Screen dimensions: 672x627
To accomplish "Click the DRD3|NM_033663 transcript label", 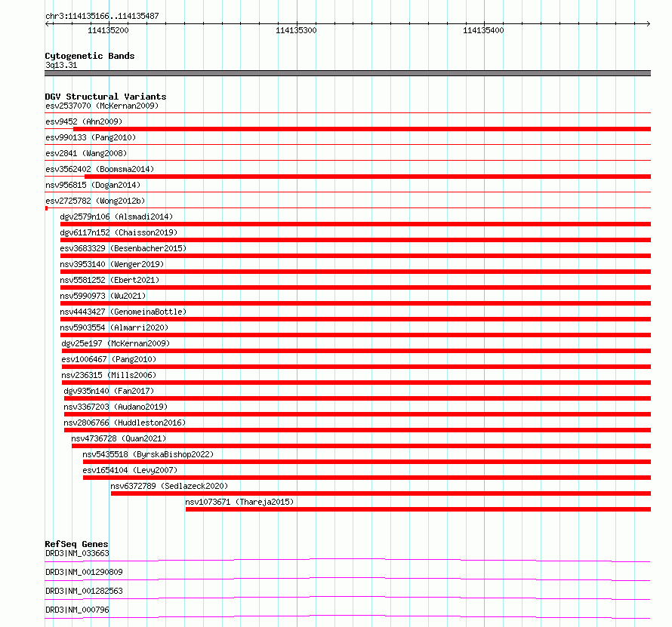I will pos(77,553).
